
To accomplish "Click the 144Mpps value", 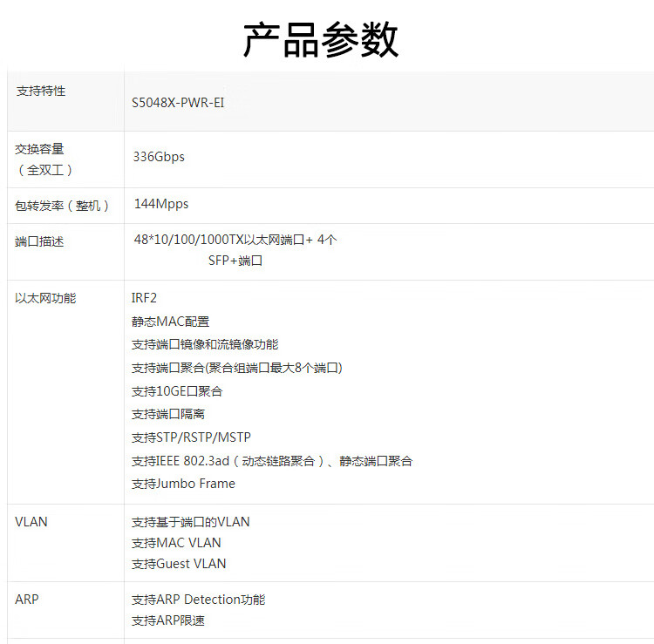I will click(x=161, y=204).
